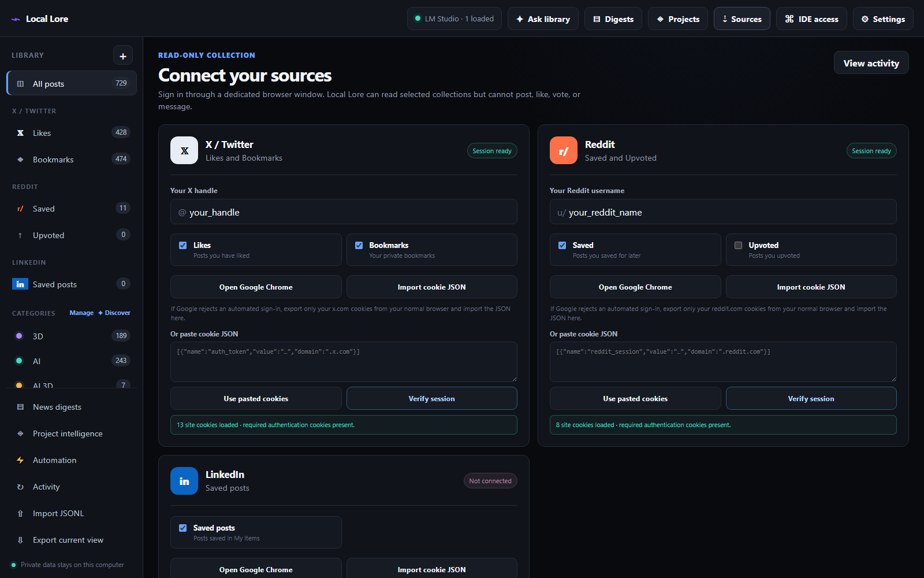Click the 729 count on All posts
Screen dimensions: 924x578
(121, 83)
